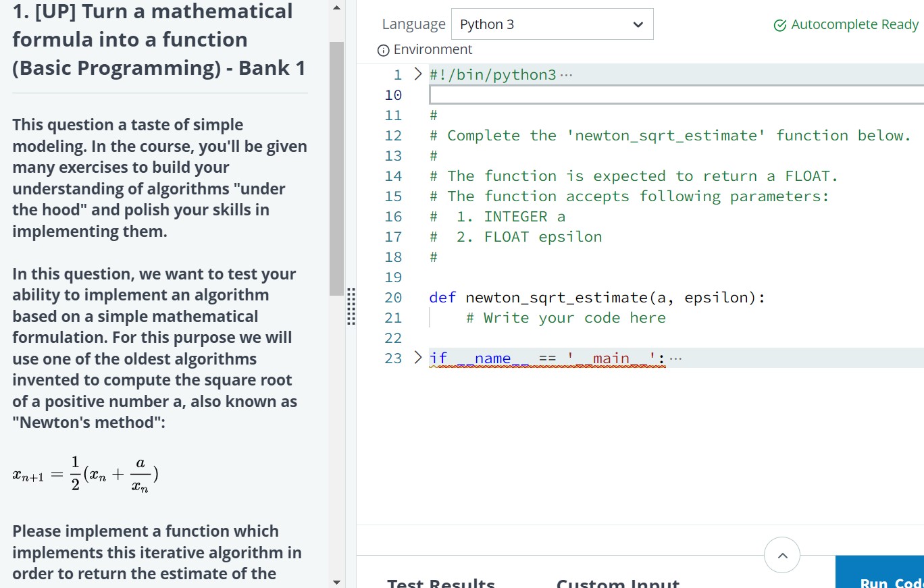
Task: Expand the folded block on line 23
Action: (x=417, y=357)
